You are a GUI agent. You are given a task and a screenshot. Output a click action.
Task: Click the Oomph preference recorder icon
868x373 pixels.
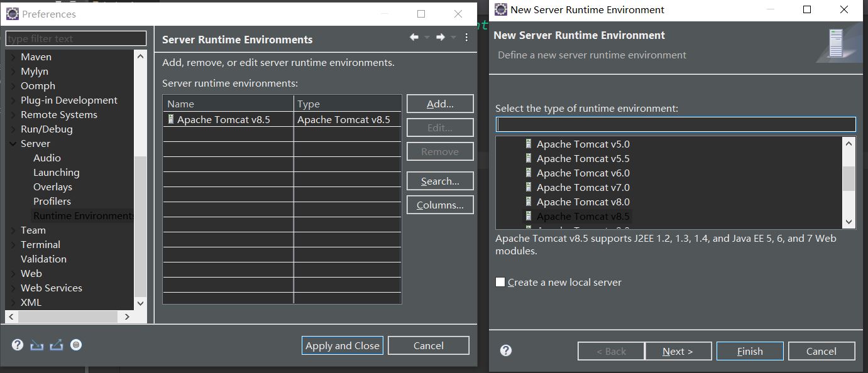point(76,345)
